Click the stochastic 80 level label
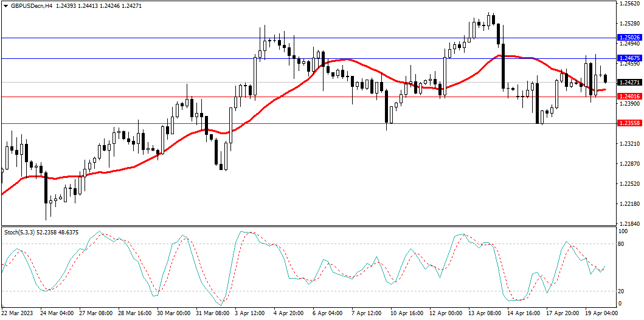Viewport: 644px width, 320px height. coord(622,244)
